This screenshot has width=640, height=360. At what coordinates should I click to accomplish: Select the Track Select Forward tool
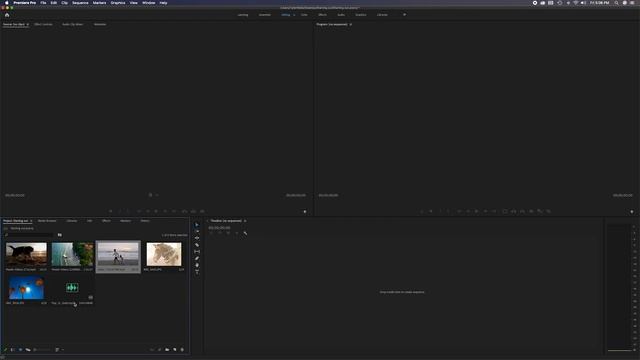point(197,231)
